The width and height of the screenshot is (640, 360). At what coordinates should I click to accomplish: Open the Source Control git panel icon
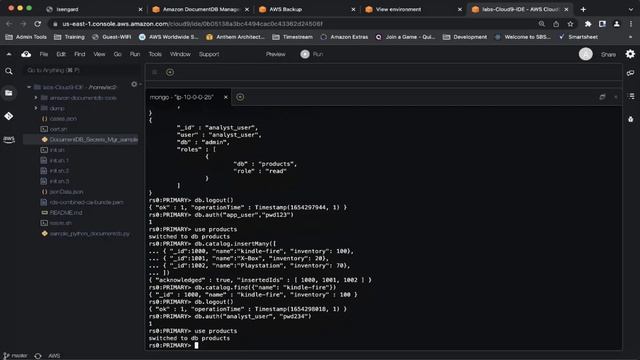pos(9,116)
